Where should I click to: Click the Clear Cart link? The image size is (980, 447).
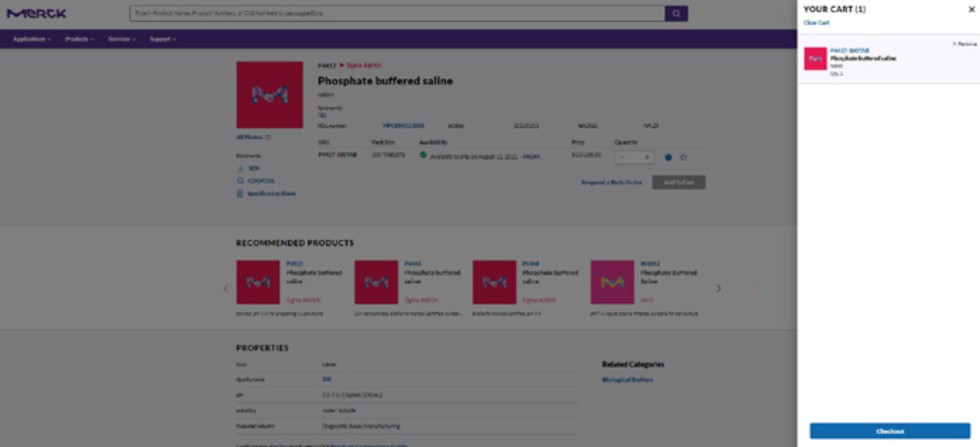tap(817, 23)
